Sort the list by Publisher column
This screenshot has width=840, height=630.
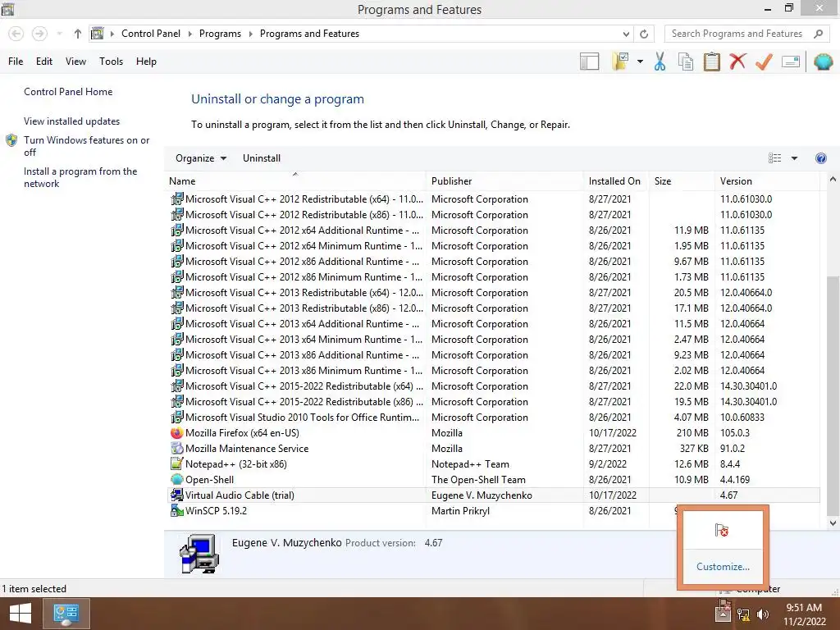point(504,181)
